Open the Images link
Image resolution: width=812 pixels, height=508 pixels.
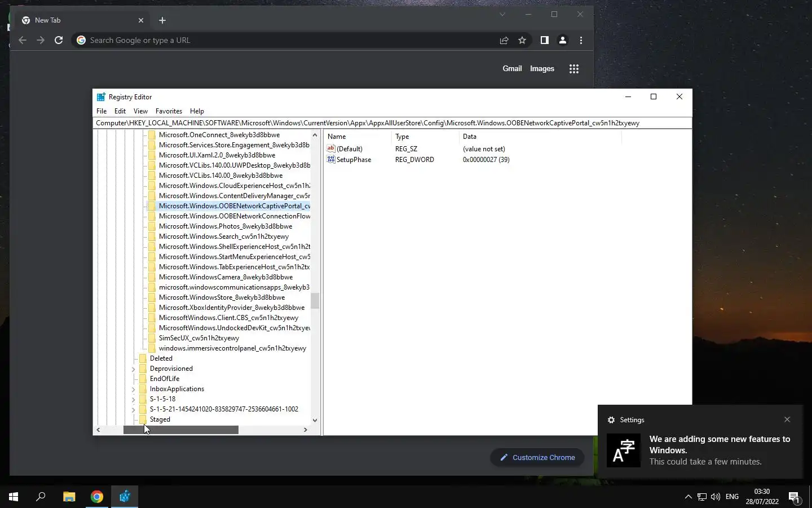click(542, 68)
